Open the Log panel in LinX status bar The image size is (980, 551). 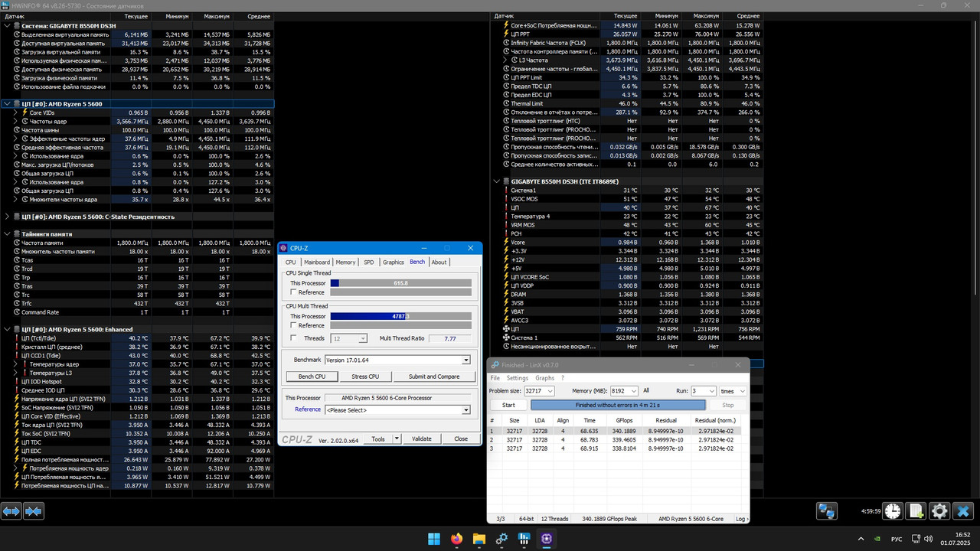[740, 519]
